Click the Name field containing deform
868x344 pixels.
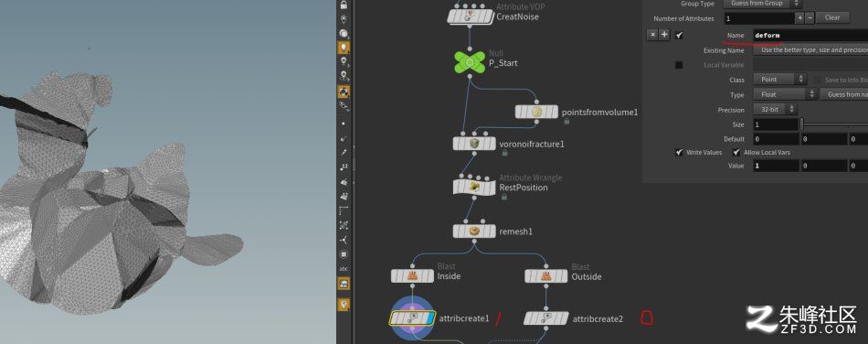point(810,36)
